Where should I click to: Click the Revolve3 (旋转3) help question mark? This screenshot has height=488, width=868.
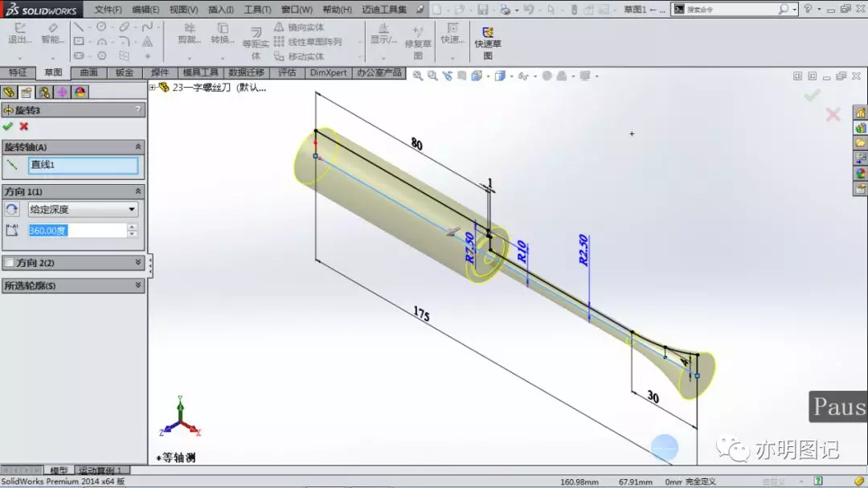tap(138, 109)
